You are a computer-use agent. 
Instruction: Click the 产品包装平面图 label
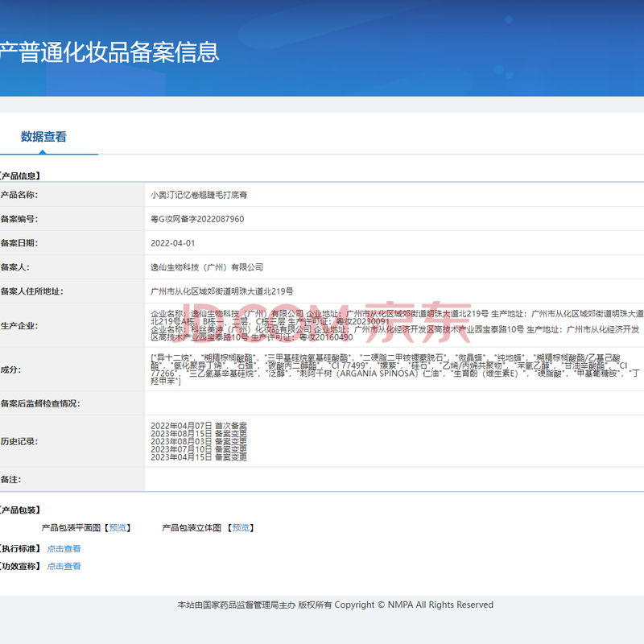(71, 528)
